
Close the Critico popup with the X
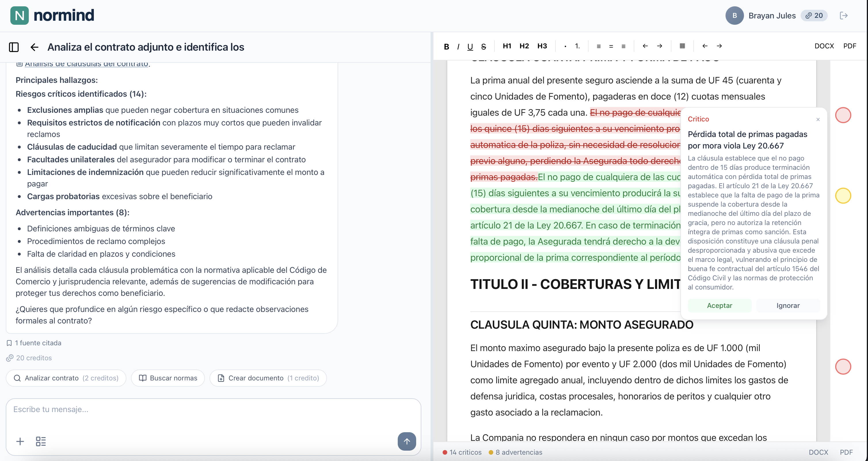[x=818, y=119]
